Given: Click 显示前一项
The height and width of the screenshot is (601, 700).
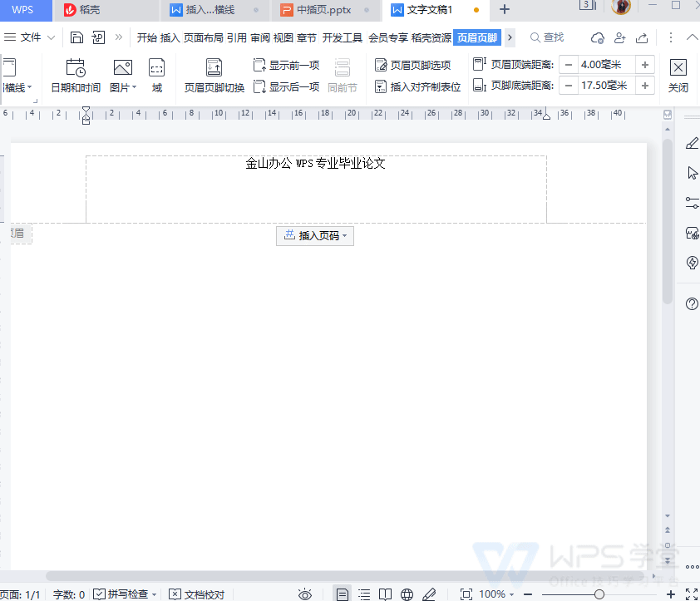Looking at the screenshot, I should pos(286,65).
